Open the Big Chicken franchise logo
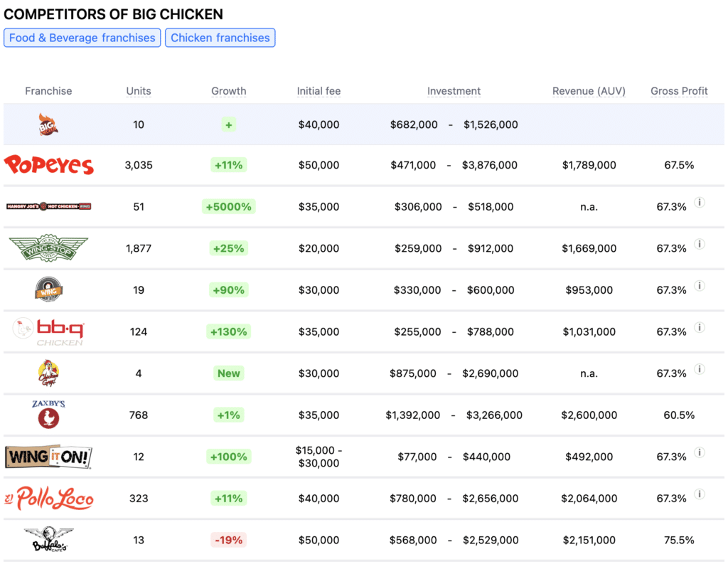Viewport: 728px width, 569px height. pyautogui.click(x=48, y=124)
